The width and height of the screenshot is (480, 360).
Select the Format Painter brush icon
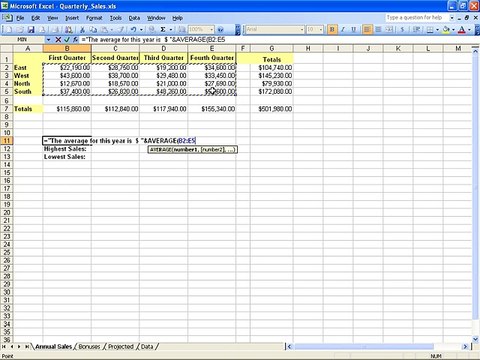pyautogui.click(x=121, y=30)
